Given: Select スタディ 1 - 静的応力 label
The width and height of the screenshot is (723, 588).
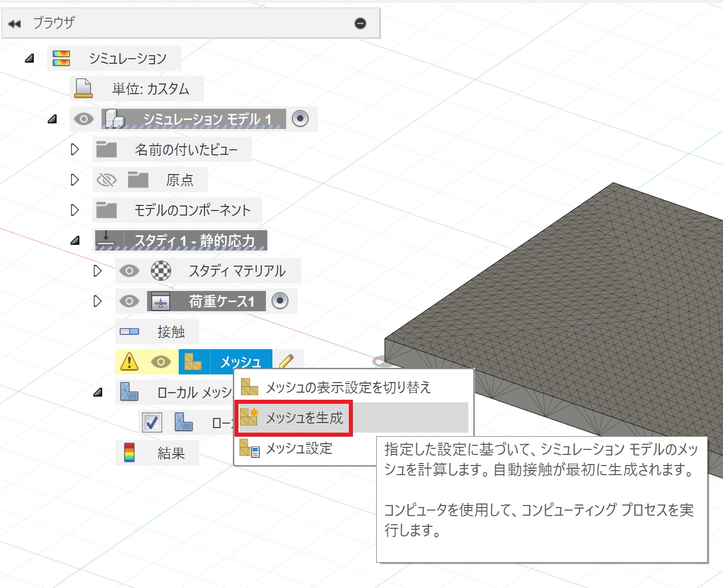Looking at the screenshot, I should coord(194,240).
